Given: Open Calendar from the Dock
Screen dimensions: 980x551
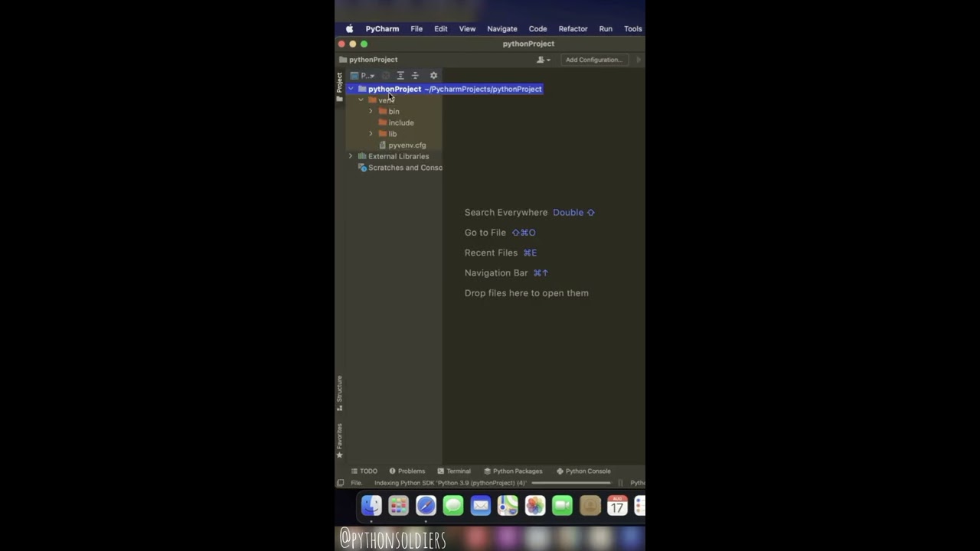Looking at the screenshot, I should coord(617,505).
